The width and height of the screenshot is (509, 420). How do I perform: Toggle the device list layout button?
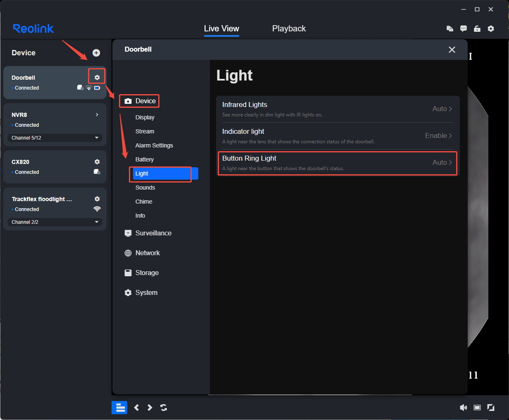point(119,408)
